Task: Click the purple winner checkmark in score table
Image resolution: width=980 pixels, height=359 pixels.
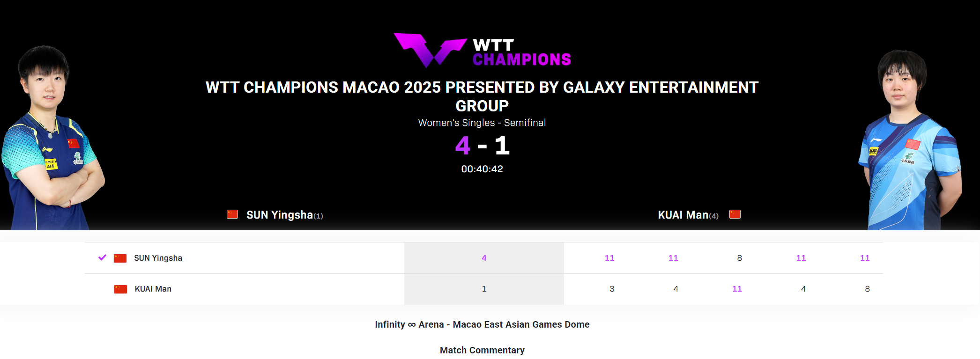Action: 102,257
